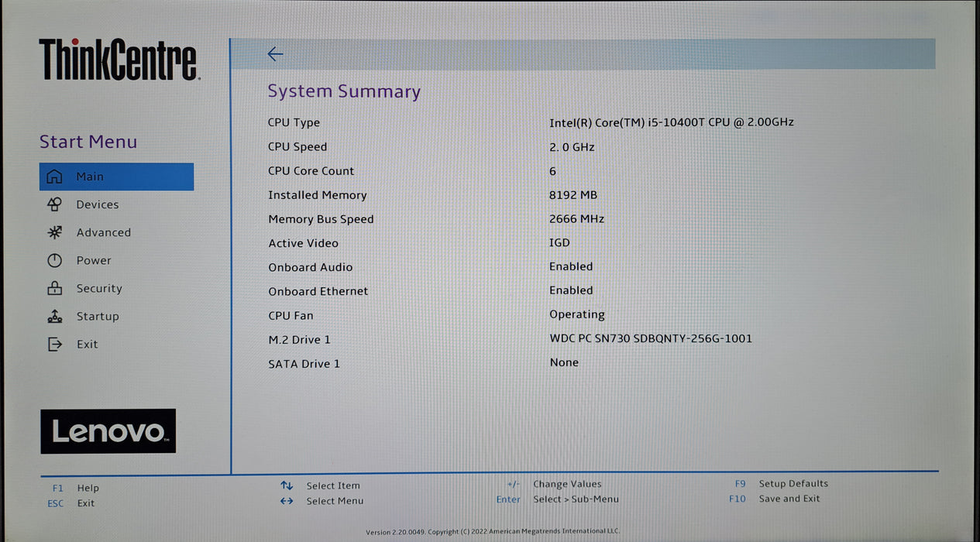Click the Onboard Audio Enabled value
980x542 pixels.
tap(571, 266)
